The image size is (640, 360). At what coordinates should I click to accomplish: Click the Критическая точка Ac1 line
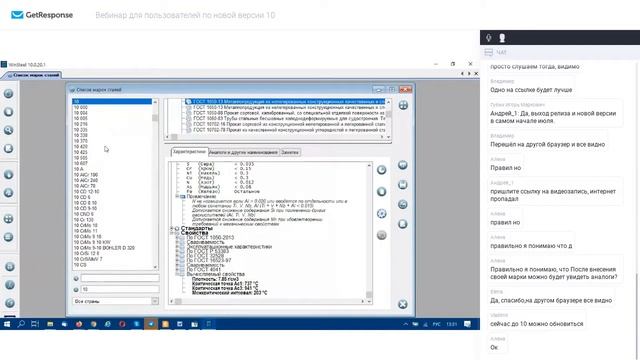(x=225, y=284)
